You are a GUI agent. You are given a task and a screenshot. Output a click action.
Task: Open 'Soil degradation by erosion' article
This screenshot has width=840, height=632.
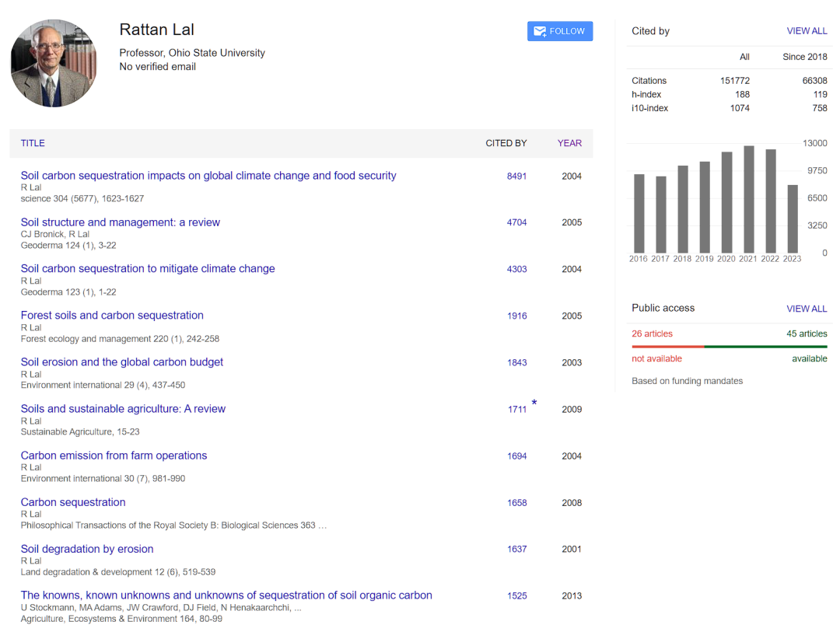coord(87,549)
